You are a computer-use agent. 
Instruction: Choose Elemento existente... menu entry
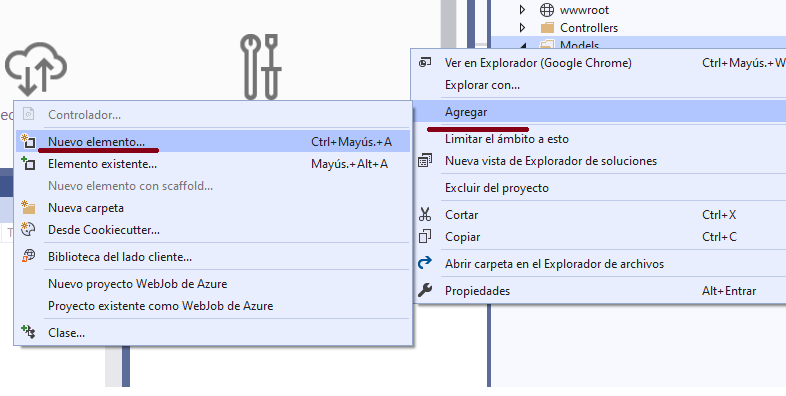pos(213,164)
